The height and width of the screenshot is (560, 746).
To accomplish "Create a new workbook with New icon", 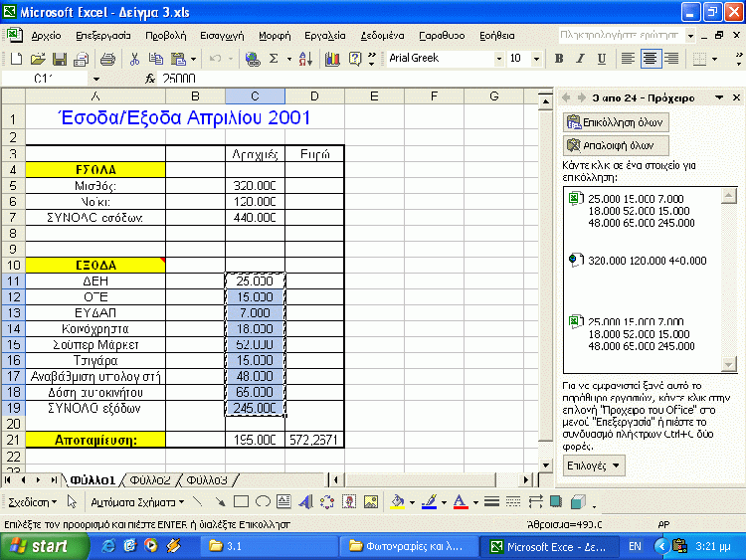I will point(16,59).
